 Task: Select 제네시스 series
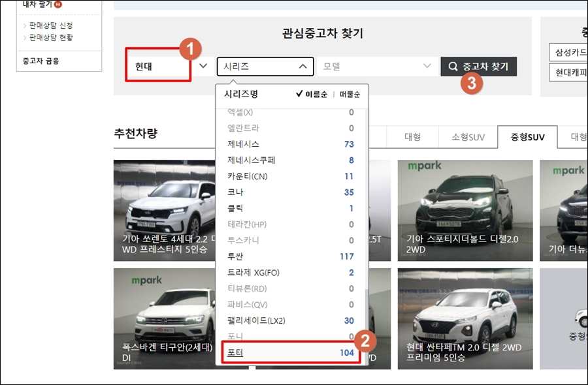pyautogui.click(x=290, y=144)
